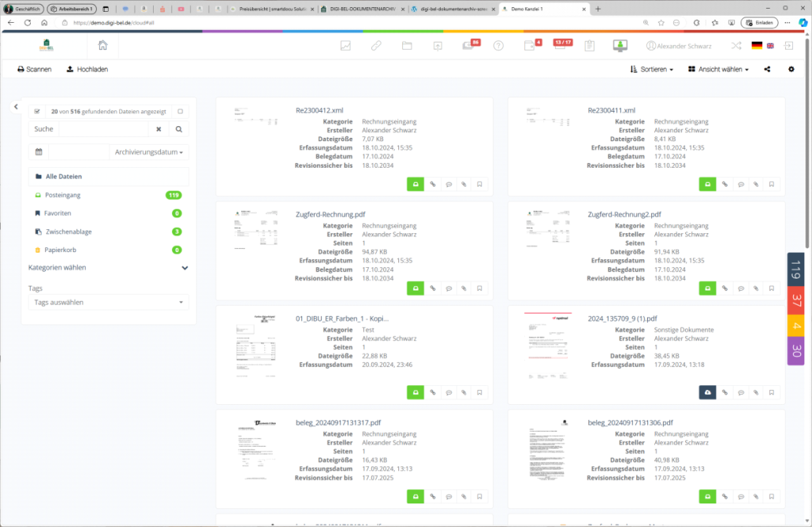
Task: Refresh the page in the browser
Action: [28, 23]
